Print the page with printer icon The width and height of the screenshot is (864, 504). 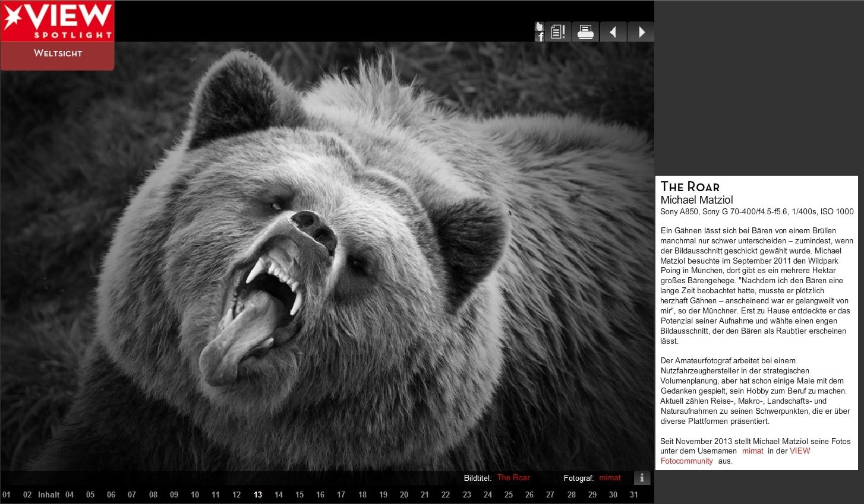point(585,32)
